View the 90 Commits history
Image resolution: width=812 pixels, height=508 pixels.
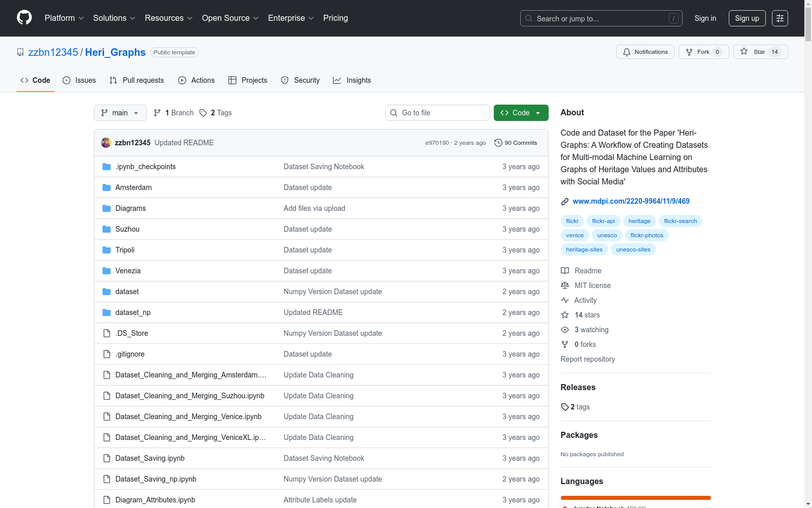(516, 143)
